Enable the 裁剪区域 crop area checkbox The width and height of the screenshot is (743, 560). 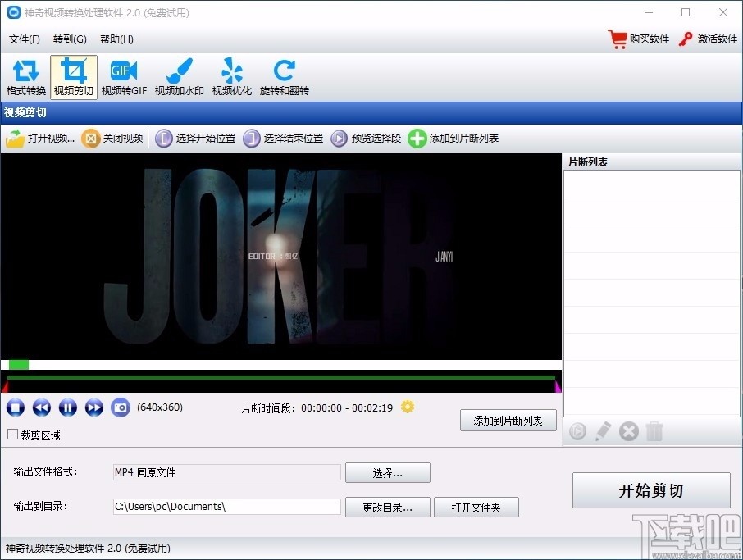[13, 435]
